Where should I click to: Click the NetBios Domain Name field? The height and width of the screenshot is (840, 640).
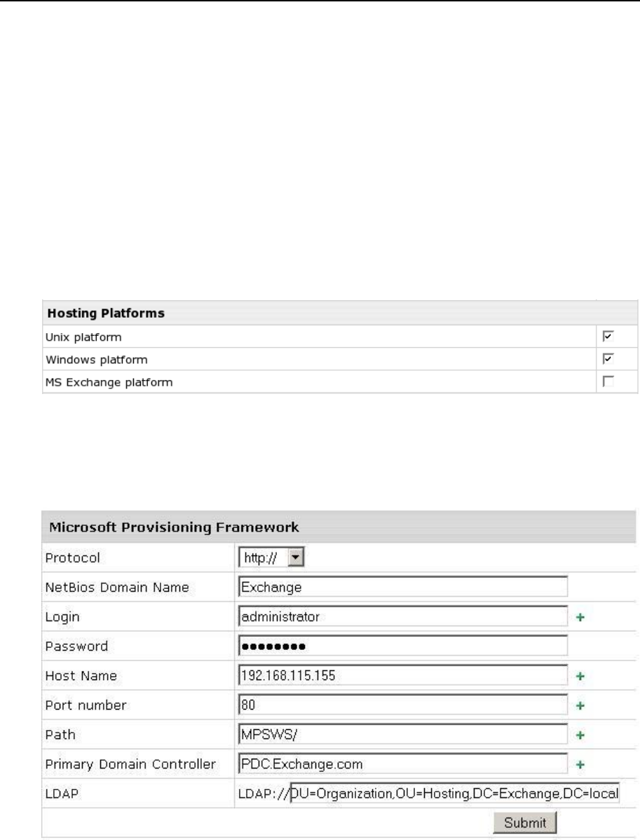[402, 587]
